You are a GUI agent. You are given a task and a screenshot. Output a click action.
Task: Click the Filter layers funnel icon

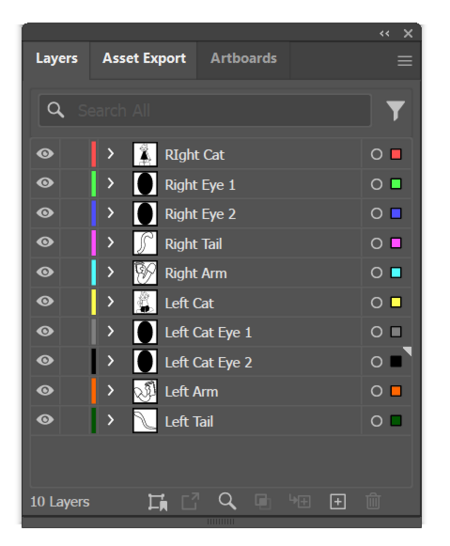395,110
